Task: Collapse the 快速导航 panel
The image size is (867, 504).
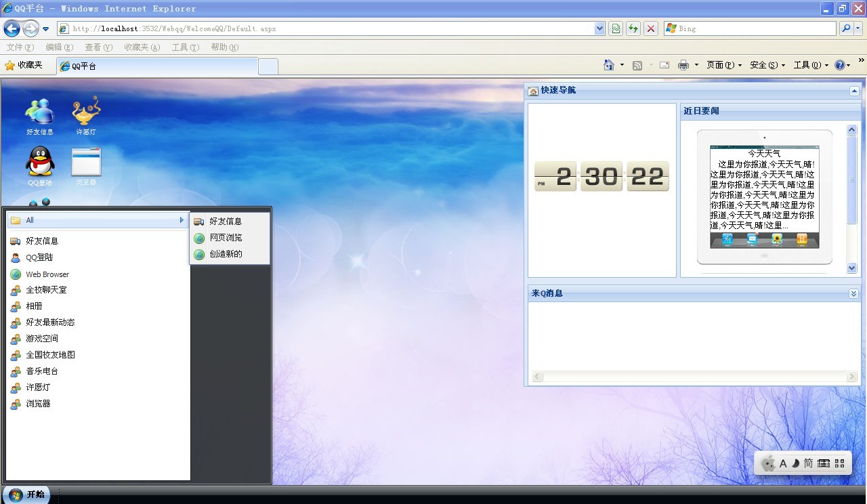Action: [x=854, y=91]
